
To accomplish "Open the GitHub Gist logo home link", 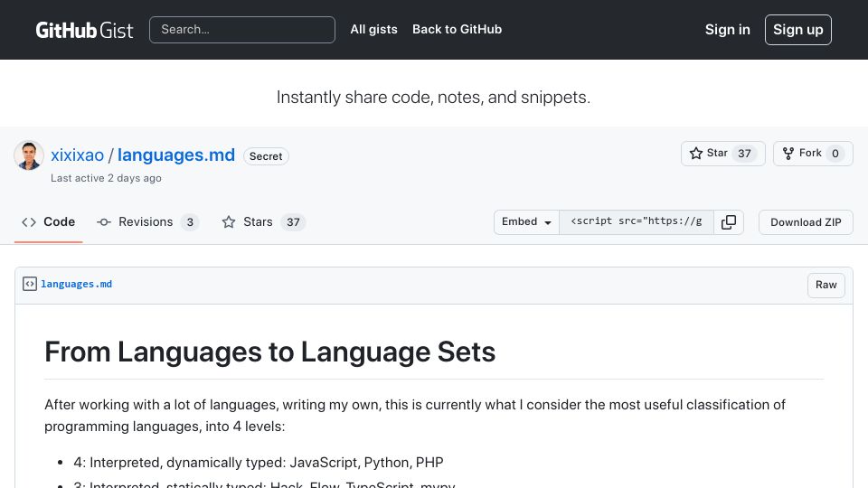I will pyautogui.click(x=84, y=30).
